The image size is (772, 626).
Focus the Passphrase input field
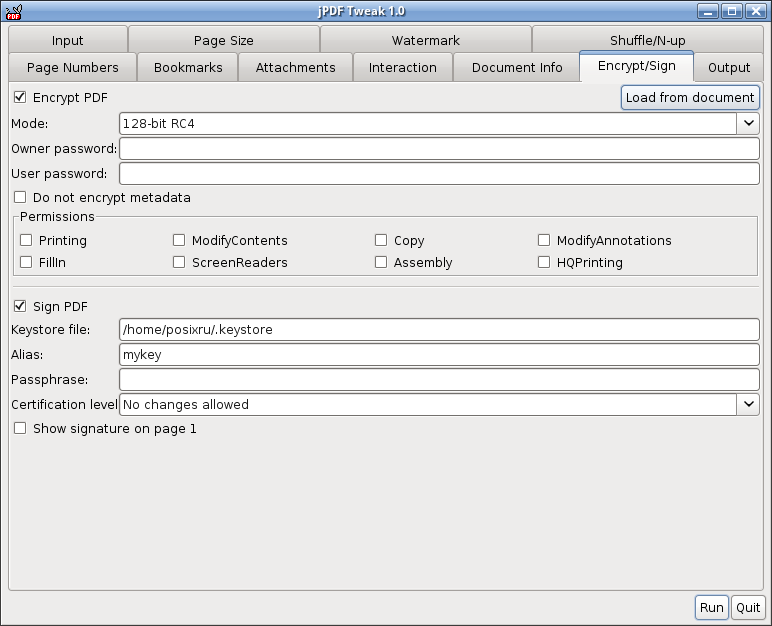pos(439,380)
